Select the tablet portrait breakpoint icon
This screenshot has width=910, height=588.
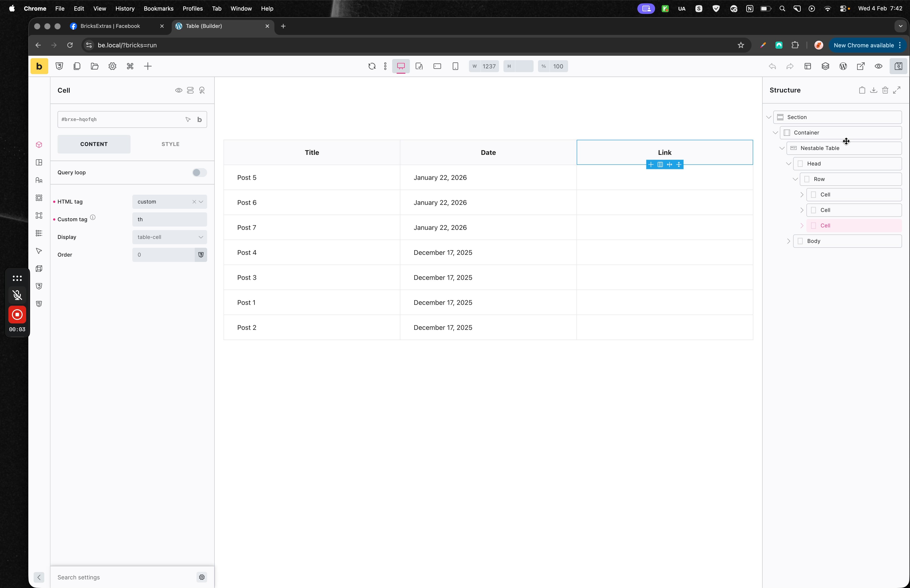pyautogui.click(x=419, y=66)
